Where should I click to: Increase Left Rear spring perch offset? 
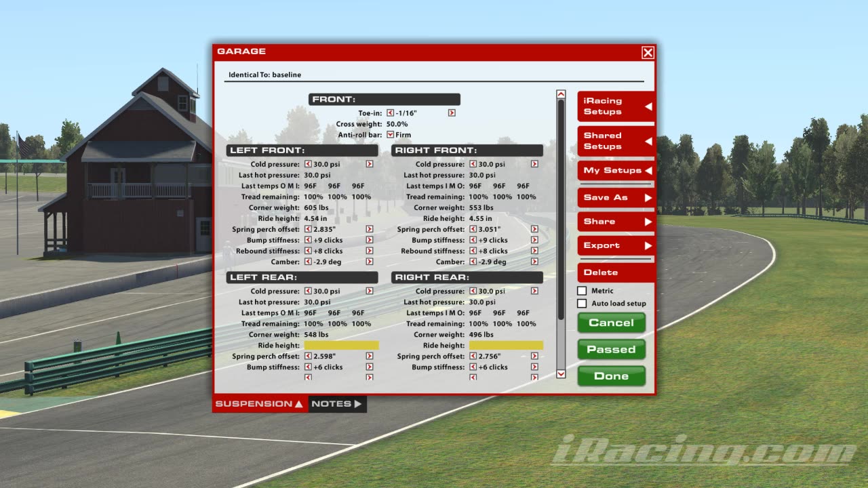point(370,356)
